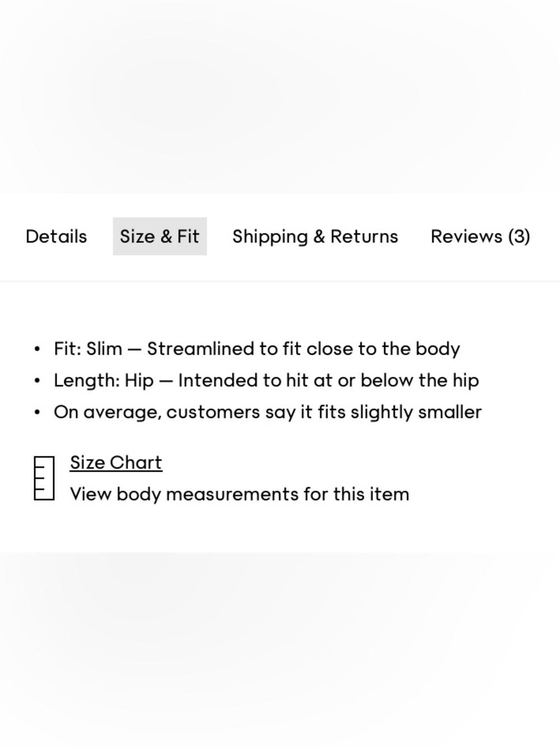
Task: Click 'View body measurements for this item' text
Action: [240, 494]
